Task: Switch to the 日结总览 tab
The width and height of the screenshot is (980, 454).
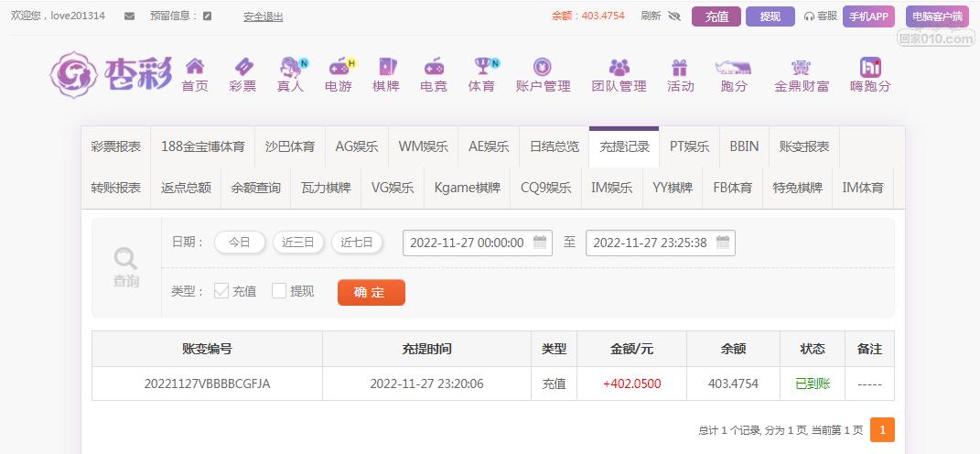Action: [554, 146]
